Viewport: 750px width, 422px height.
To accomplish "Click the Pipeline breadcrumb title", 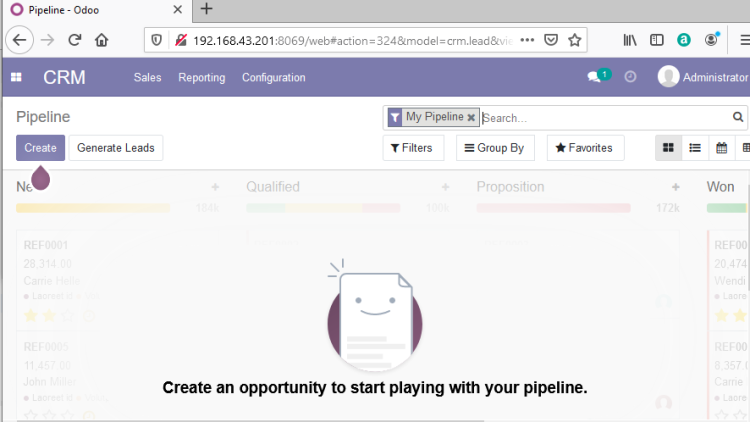I will (x=43, y=117).
